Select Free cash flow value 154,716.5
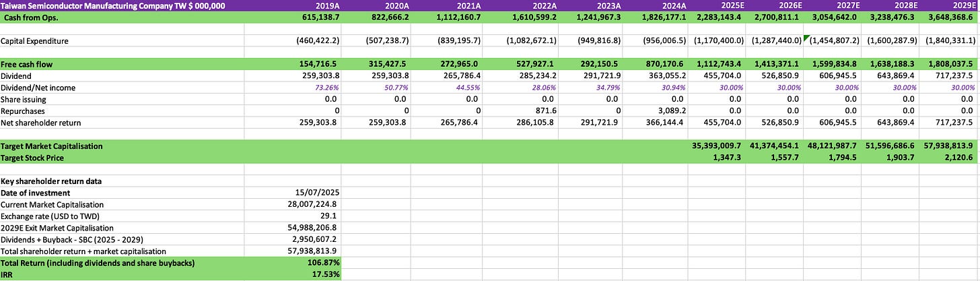 (320, 65)
